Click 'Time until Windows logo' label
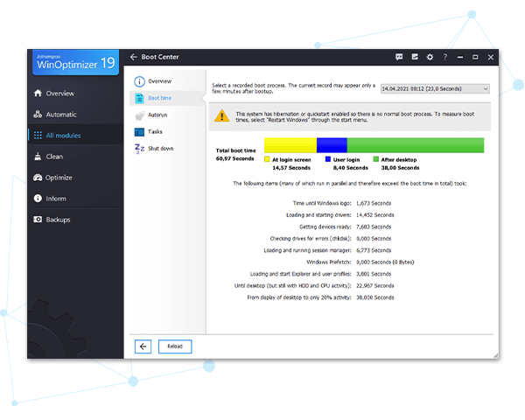Screen dimensions: 525x420 322,203
